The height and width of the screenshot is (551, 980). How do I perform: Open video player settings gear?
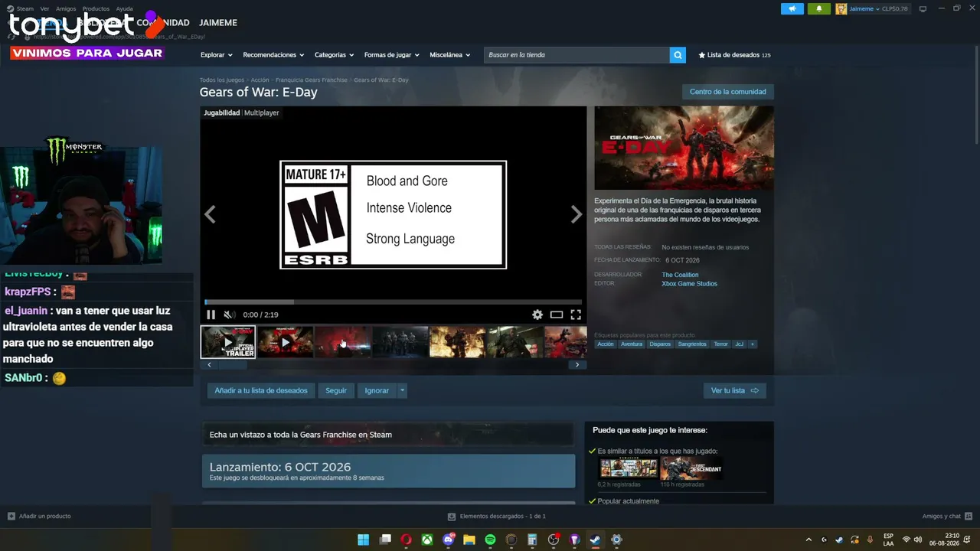(x=537, y=315)
